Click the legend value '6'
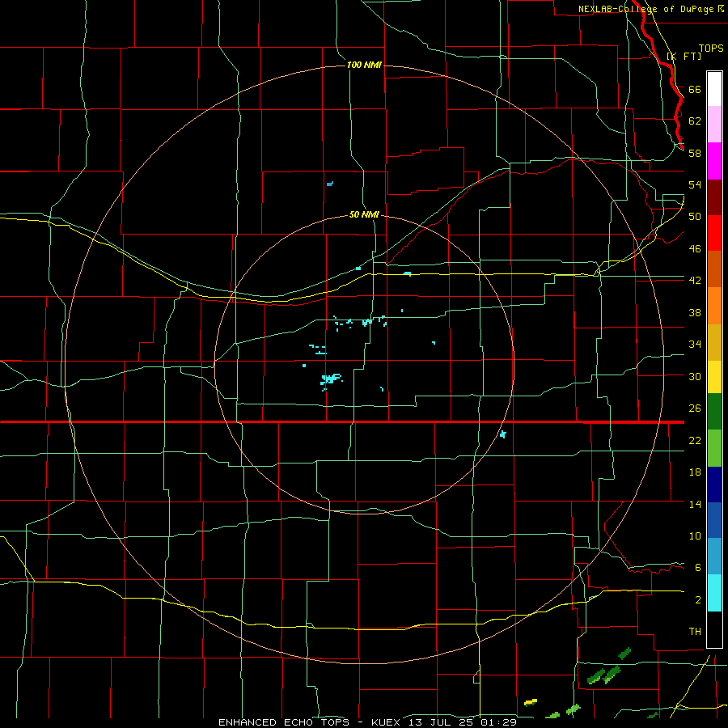 coord(698,568)
